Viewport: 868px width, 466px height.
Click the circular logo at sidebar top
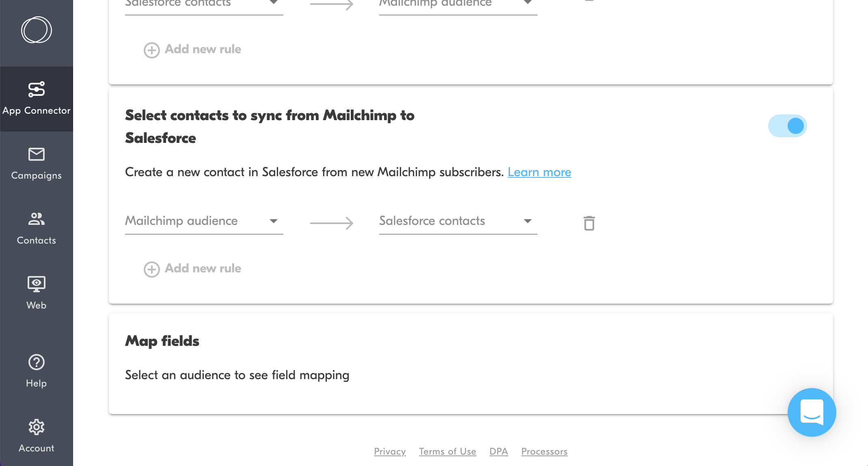pyautogui.click(x=36, y=30)
